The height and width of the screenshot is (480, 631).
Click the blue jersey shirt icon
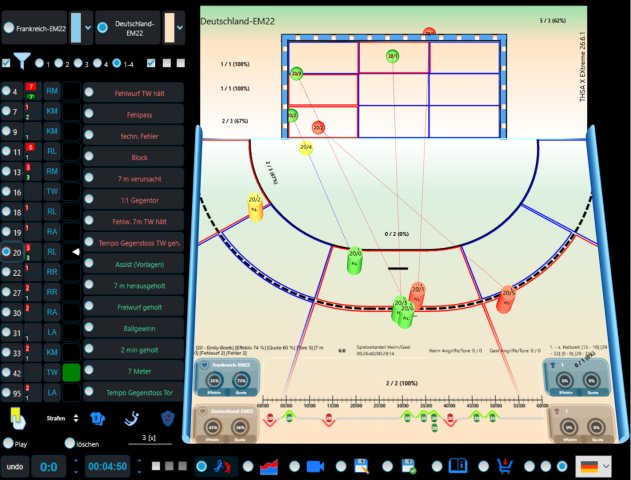97,418
